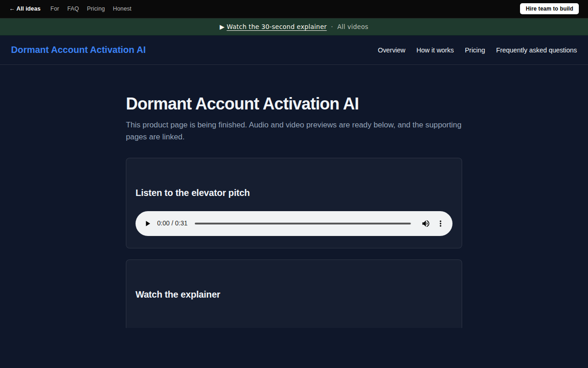Mute the audio player volume
This screenshot has height=368, width=588.
pyautogui.click(x=426, y=224)
